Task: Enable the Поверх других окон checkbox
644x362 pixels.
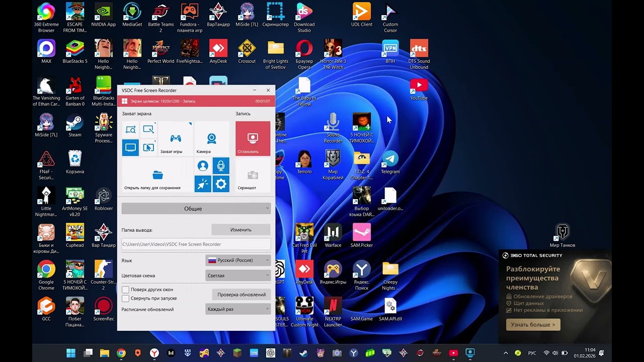Action: coord(126,290)
